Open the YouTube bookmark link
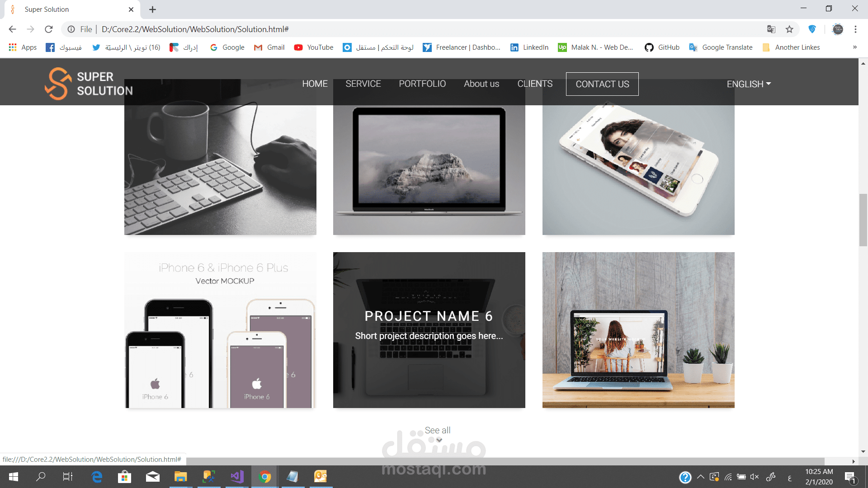Screen dimensions: 868x488 314,47
